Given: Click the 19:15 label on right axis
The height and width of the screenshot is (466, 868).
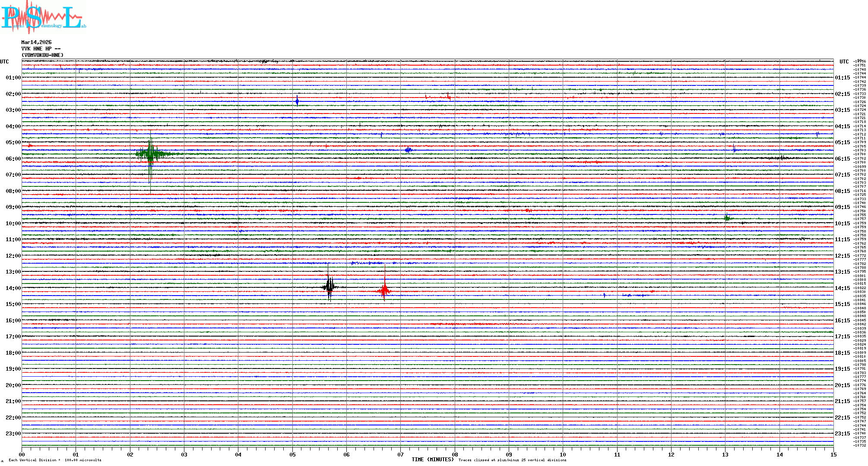Looking at the screenshot, I should (842, 369).
